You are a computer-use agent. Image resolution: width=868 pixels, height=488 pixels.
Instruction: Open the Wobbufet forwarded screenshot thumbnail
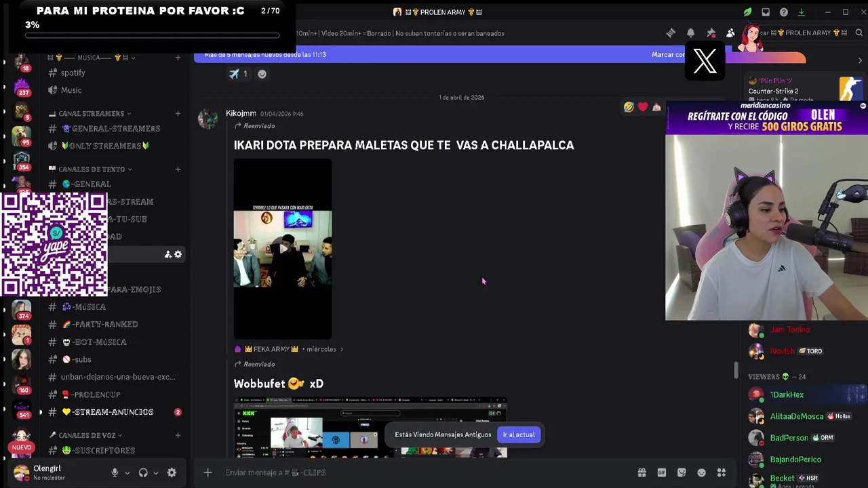coord(370,428)
